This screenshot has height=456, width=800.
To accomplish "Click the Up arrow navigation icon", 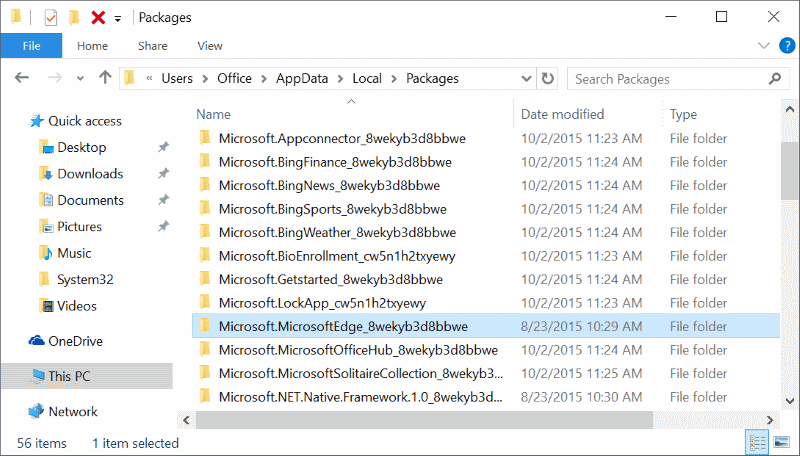I will point(105,78).
